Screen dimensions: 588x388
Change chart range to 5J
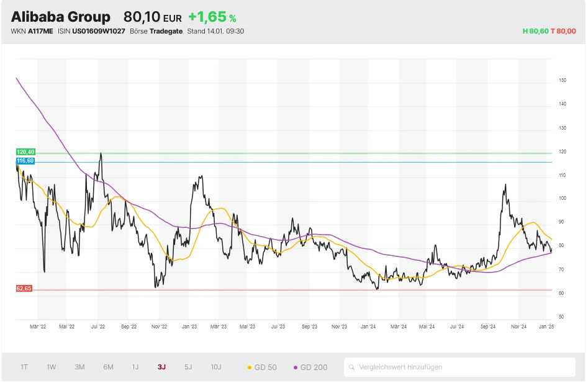pyautogui.click(x=188, y=367)
